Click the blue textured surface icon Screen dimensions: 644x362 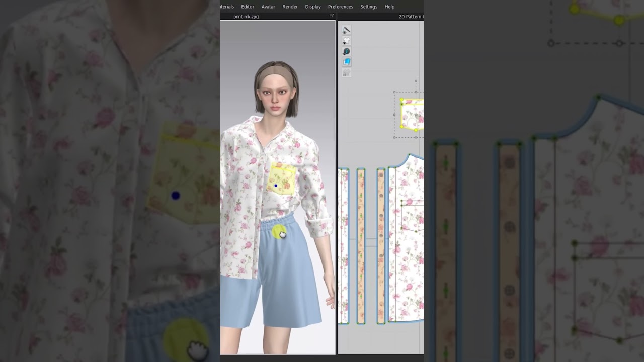click(346, 62)
